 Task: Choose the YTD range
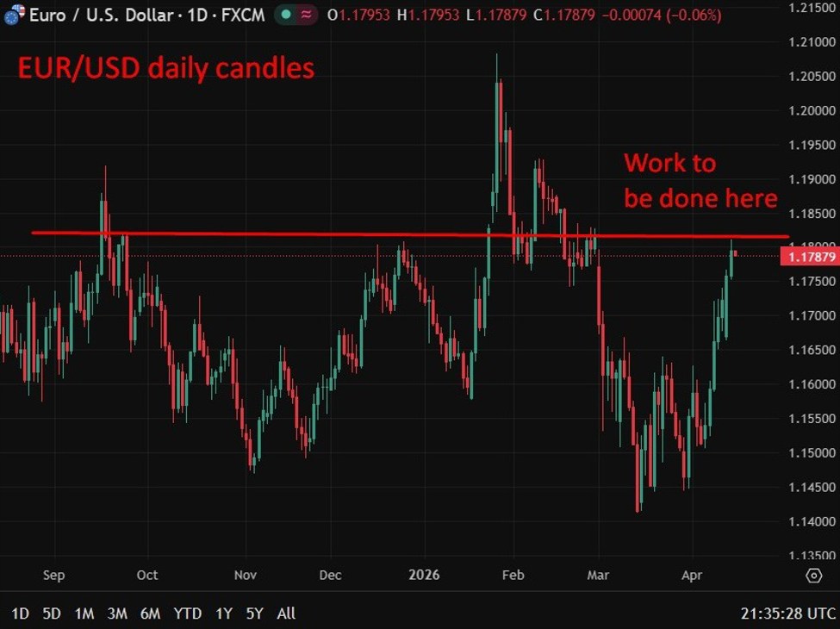(x=188, y=613)
